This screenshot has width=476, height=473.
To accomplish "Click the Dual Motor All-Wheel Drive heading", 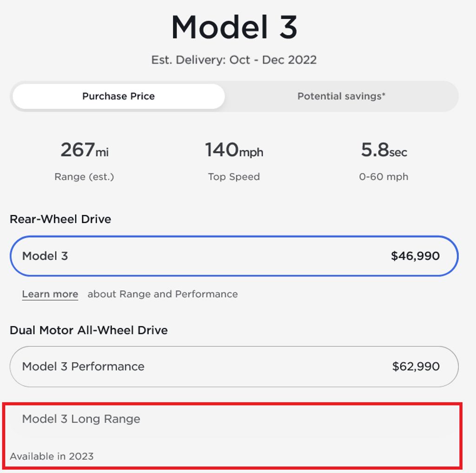I will point(89,330).
